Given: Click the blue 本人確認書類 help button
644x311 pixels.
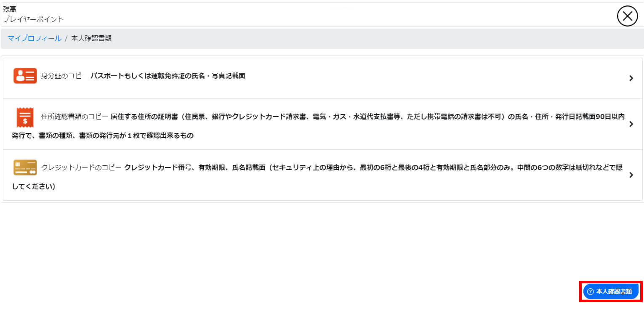Looking at the screenshot, I should (611, 291).
